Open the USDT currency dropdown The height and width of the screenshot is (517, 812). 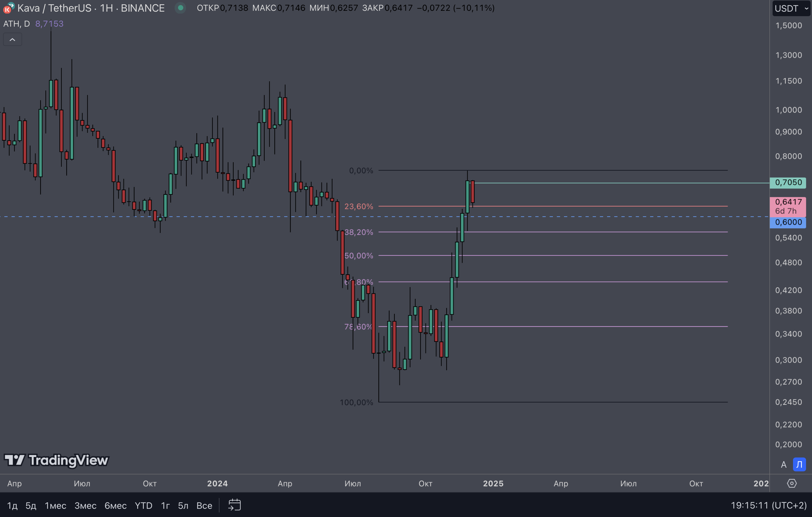point(791,9)
